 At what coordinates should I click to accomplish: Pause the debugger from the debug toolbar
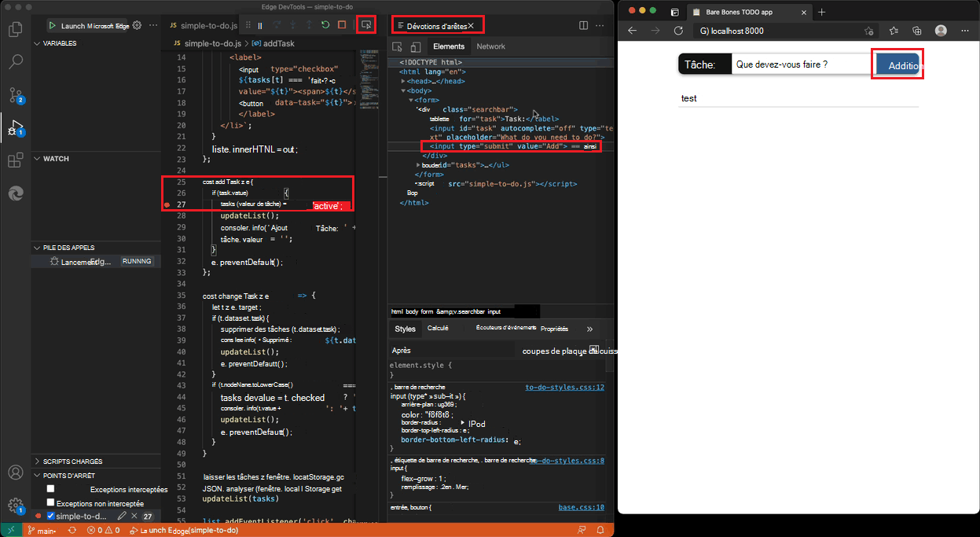pyautogui.click(x=260, y=25)
